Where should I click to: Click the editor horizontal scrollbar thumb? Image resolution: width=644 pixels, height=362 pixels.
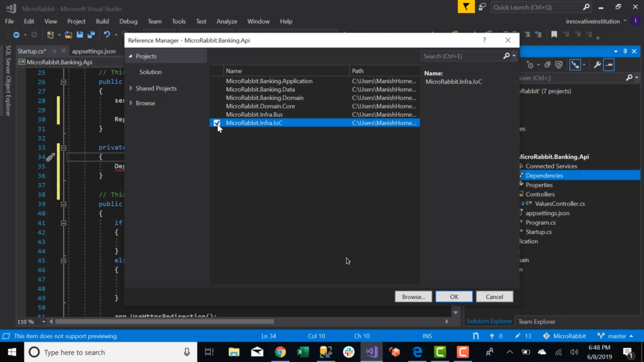coord(165,322)
